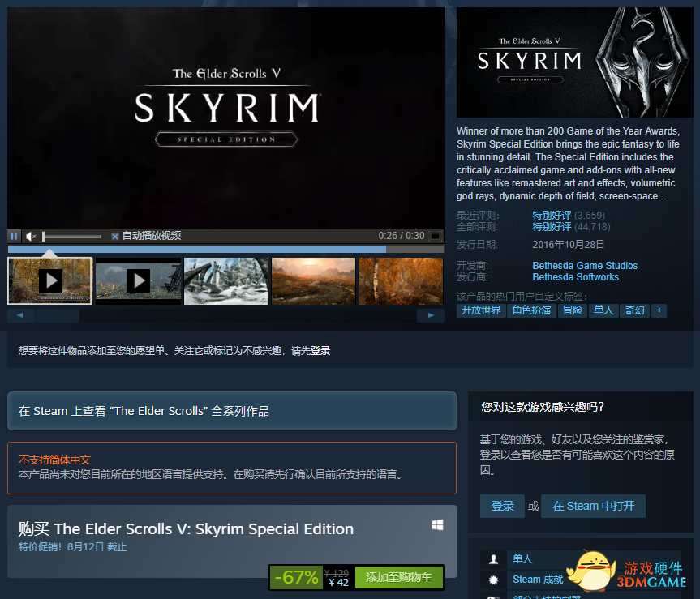Click the Skyrim Special Edition header image

click(574, 62)
